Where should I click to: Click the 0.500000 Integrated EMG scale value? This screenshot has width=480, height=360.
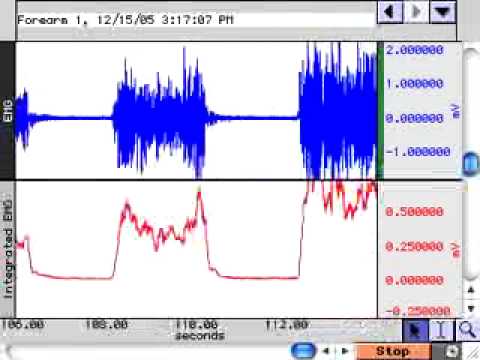[x=414, y=212]
